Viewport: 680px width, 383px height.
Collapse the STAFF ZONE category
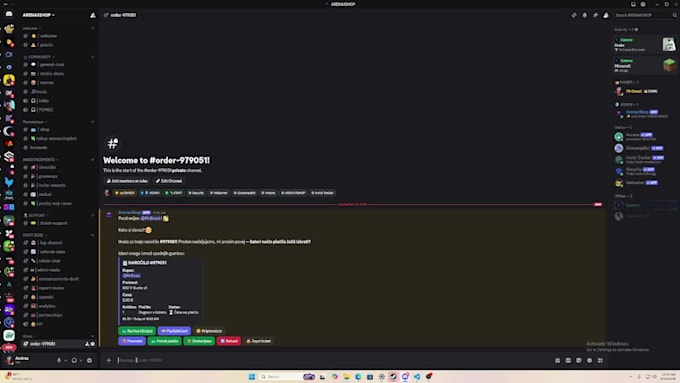35,235
